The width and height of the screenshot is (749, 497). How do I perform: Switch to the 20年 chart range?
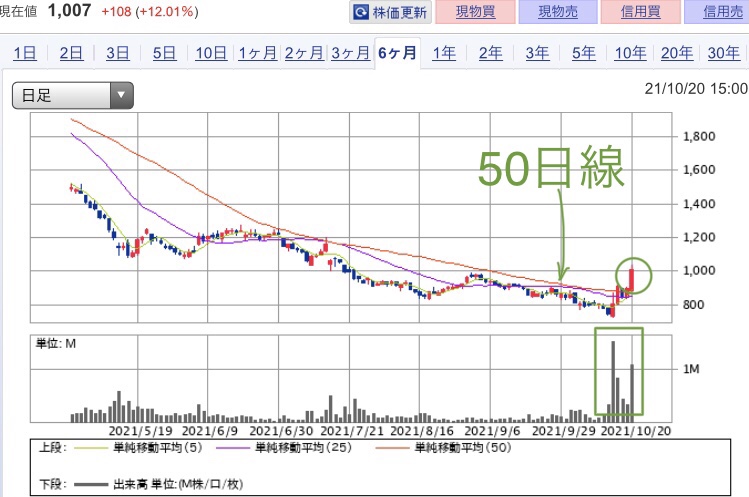(x=677, y=53)
